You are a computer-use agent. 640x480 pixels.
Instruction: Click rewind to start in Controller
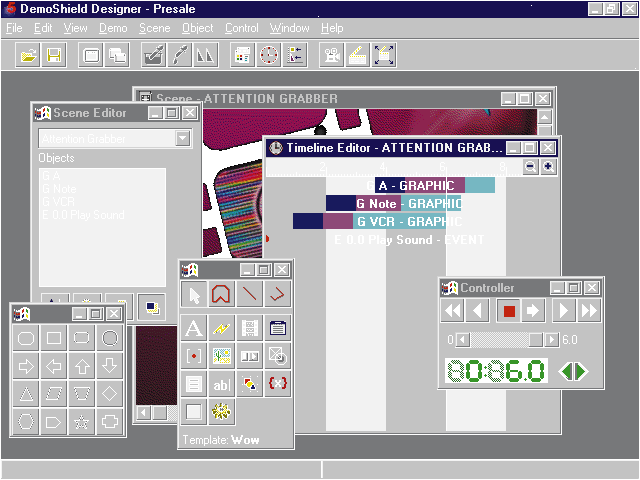(454, 311)
